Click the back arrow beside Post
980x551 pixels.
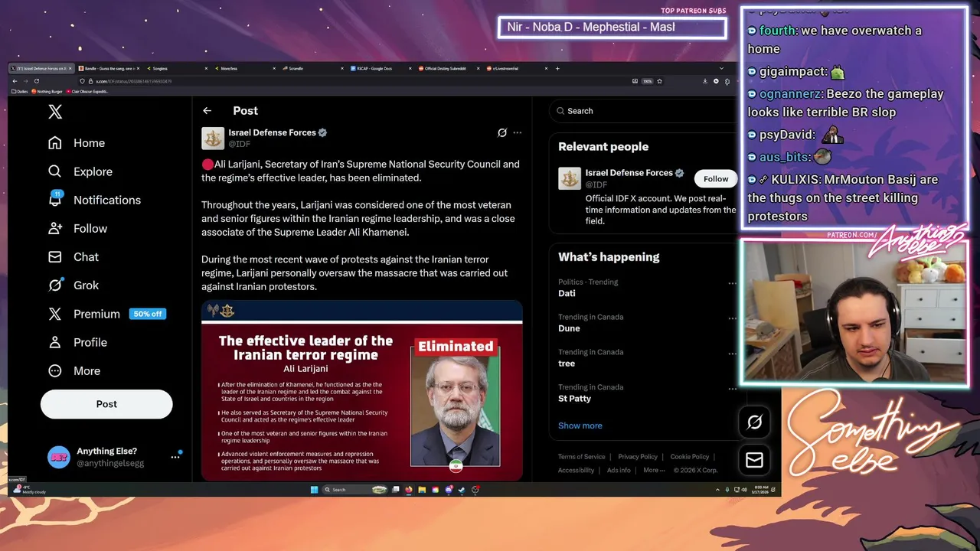[x=207, y=111]
